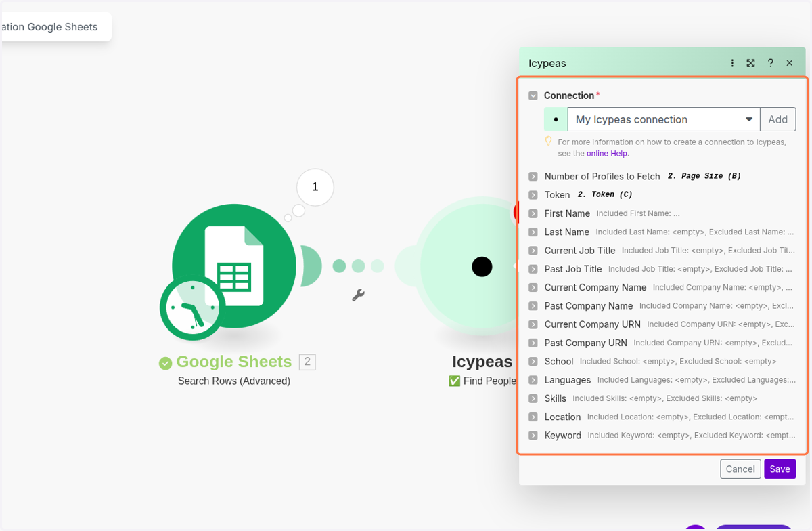
Task: Click the Cancel button
Action: [740, 469]
